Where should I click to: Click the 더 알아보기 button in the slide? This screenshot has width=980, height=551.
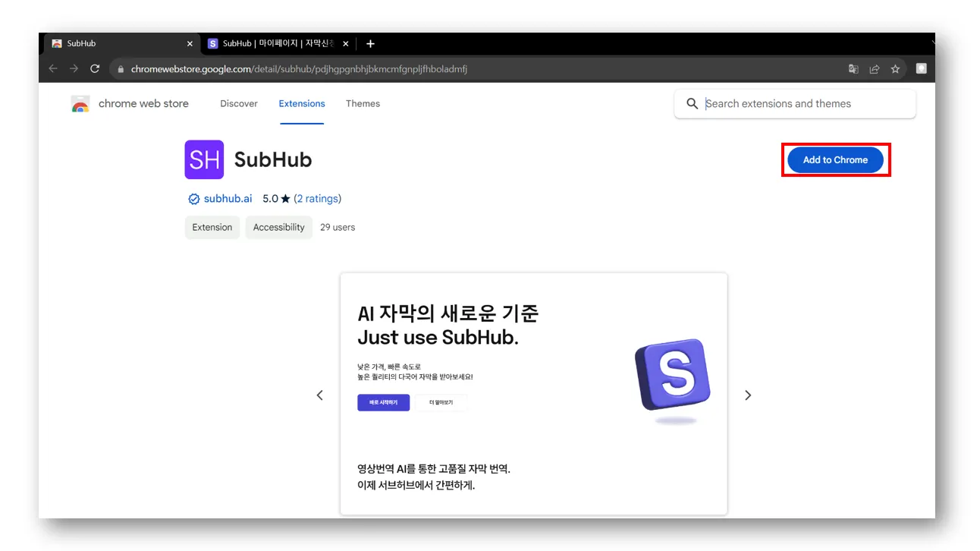441,402
